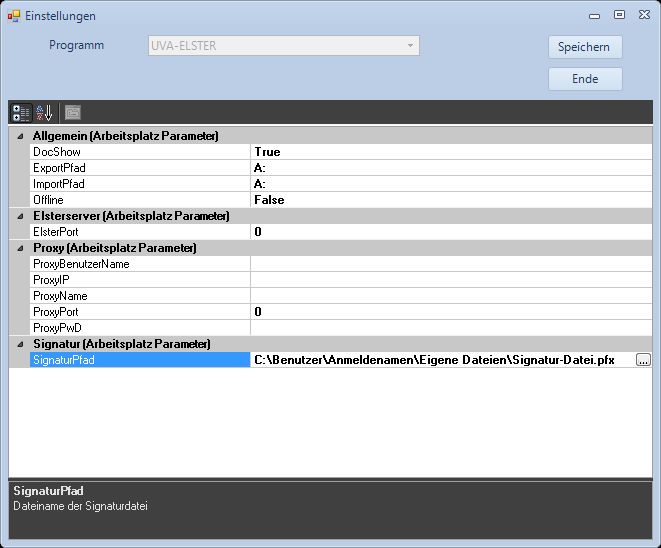Click the Property Pages toolbar icon
The height and width of the screenshot is (548, 661).
73,112
